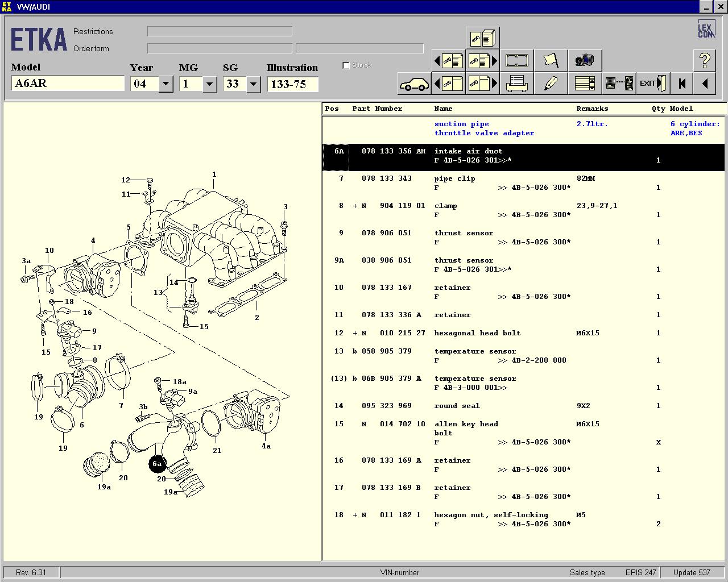The image size is (728, 582).
Task: Click the EXIT door button
Action: [652, 84]
